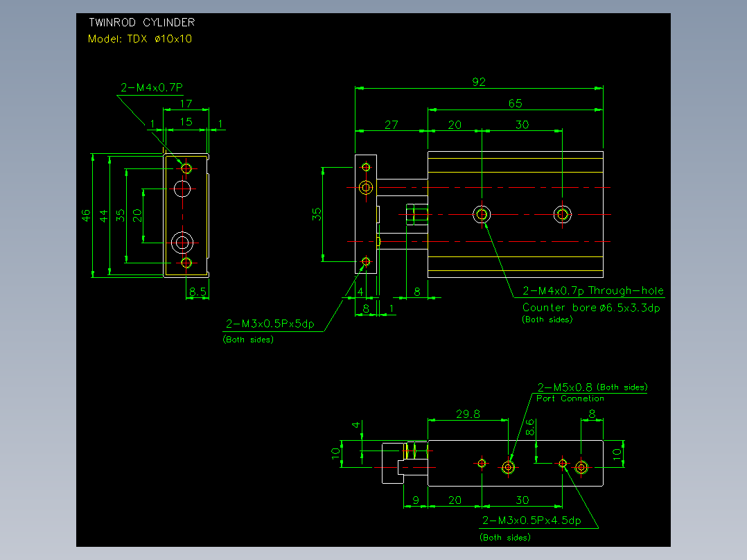Click the left counterbore hole in the side view
The image size is (747, 560).
pos(482,214)
